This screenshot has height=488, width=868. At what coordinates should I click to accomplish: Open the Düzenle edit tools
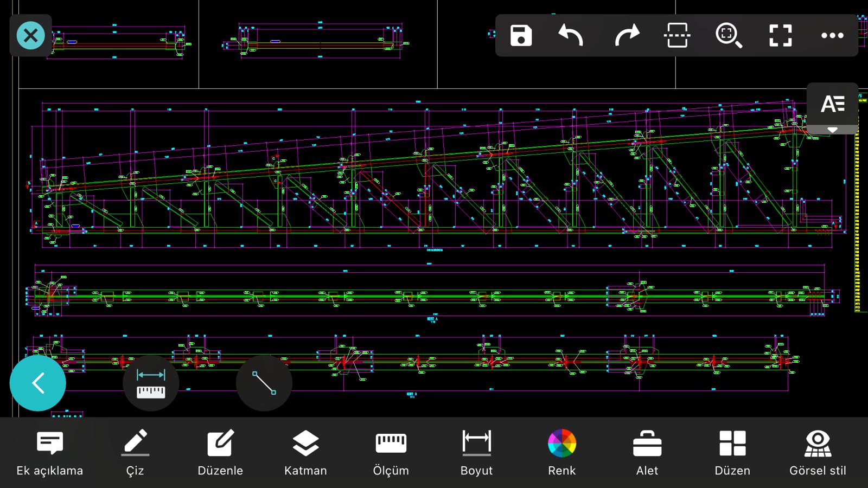(x=220, y=453)
